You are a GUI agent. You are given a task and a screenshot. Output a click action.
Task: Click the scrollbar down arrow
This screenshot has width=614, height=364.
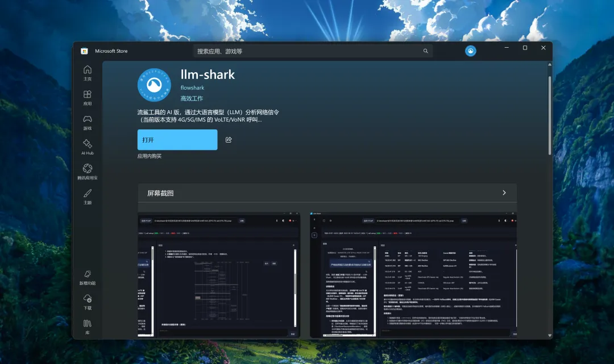coord(550,336)
